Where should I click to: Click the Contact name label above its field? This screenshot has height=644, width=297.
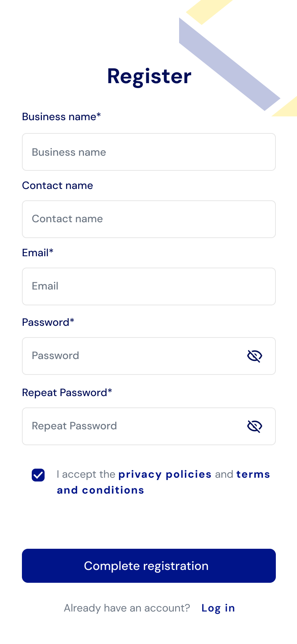point(57,186)
